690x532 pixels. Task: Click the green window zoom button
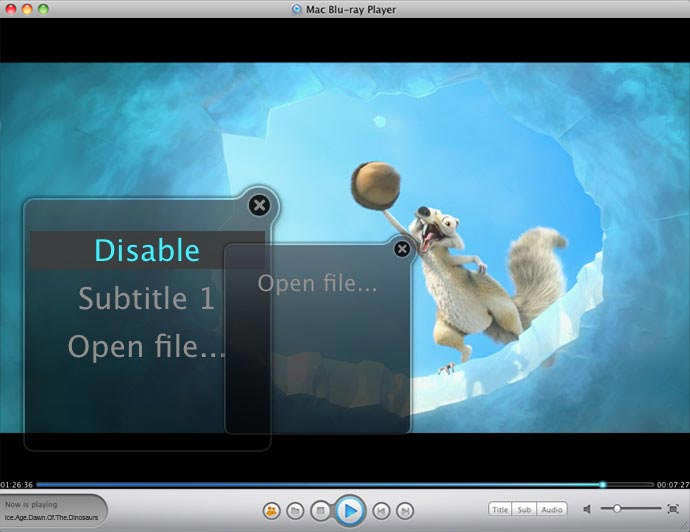pos(43,9)
